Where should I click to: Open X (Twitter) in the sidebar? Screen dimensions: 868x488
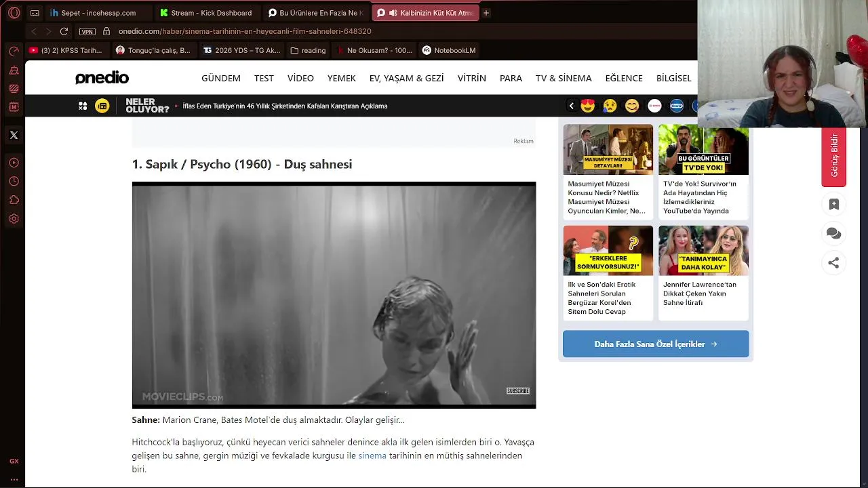pos(14,135)
